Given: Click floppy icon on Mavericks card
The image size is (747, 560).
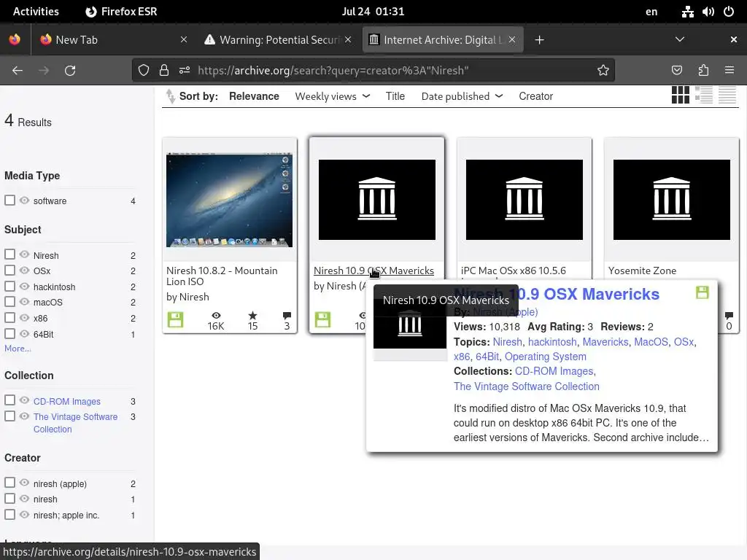Looking at the screenshot, I should 322,319.
